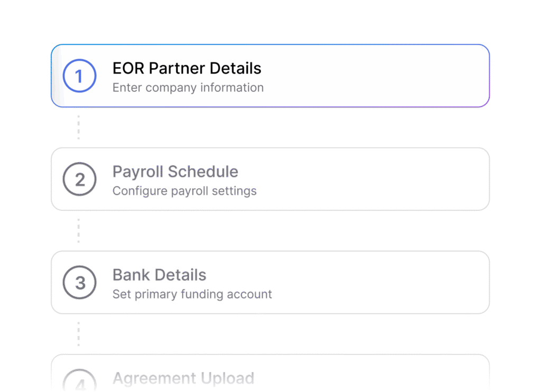Screen dimensions: 541x392
Task: Click the dotted connector below step 3
Action: coord(79,334)
